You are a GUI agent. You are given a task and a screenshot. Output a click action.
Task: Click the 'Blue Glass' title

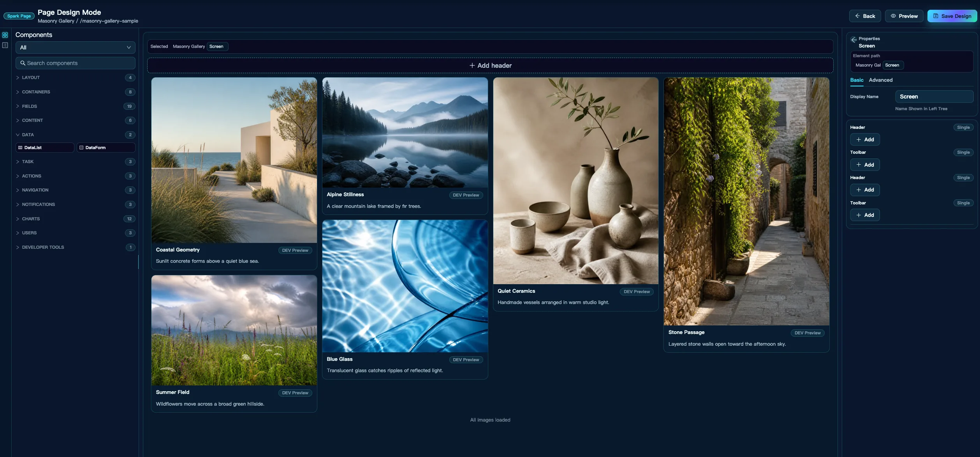[340, 359]
